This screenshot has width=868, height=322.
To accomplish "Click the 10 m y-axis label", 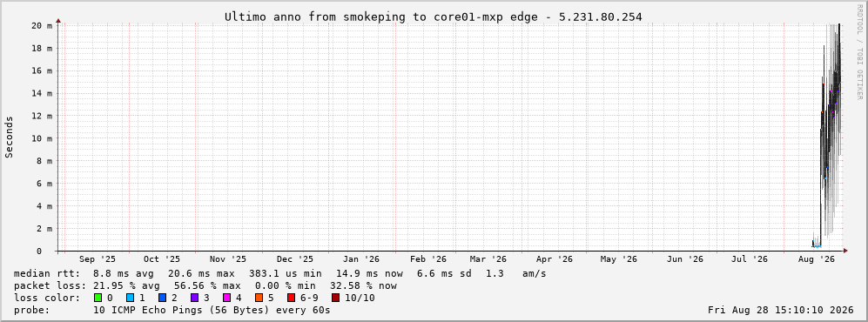I will pyautogui.click(x=42, y=138).
